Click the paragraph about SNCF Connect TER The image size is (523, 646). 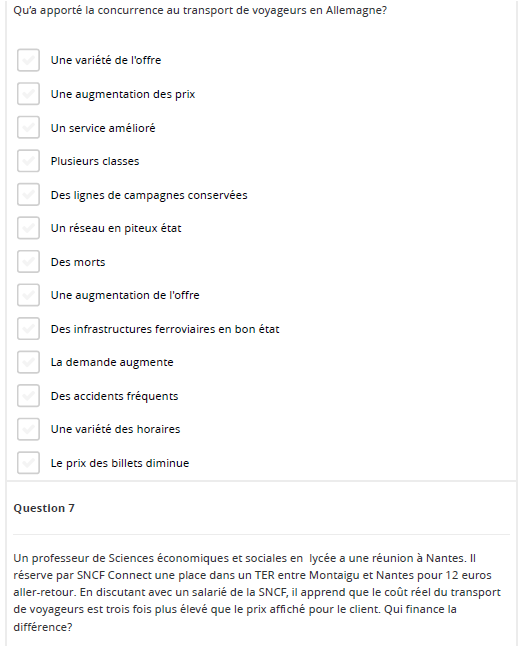click(x=257, y=592)
